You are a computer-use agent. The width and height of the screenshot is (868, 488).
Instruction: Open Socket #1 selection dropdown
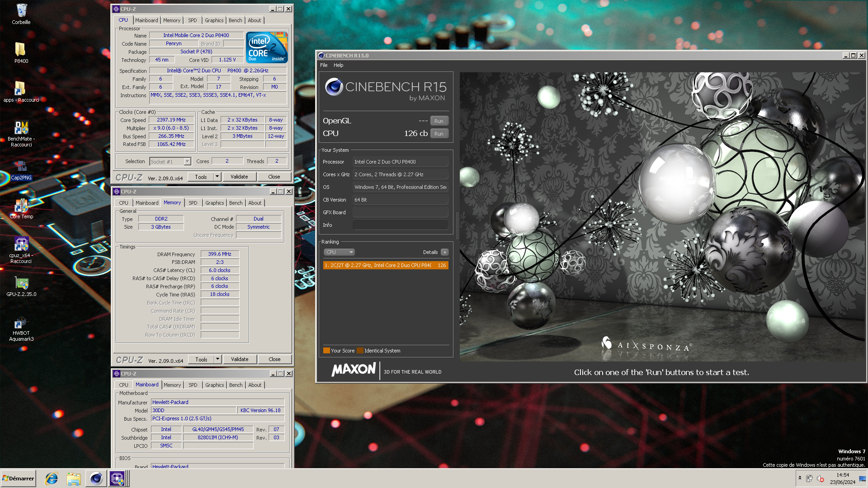tap(170, 161)
